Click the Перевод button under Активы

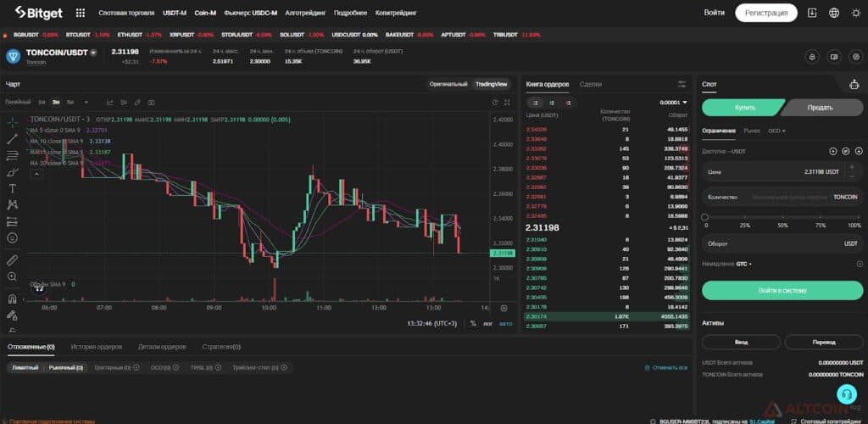(x=824, y=342)
